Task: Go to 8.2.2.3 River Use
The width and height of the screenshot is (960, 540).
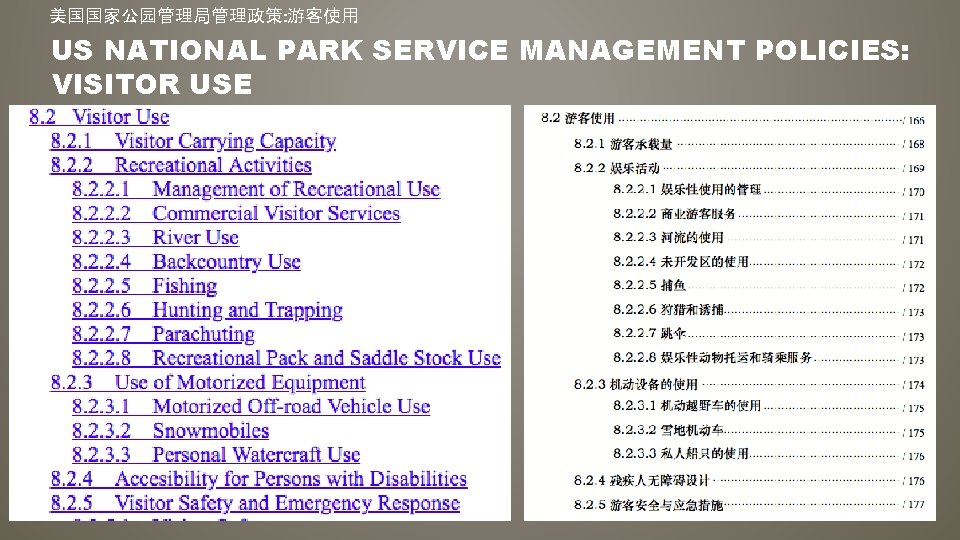Action: [x=156, y=238]
